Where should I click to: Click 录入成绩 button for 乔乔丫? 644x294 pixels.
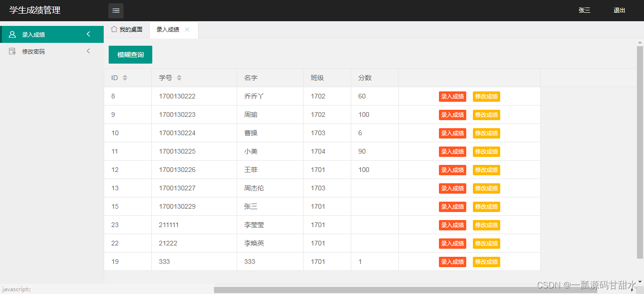(453, 97)
